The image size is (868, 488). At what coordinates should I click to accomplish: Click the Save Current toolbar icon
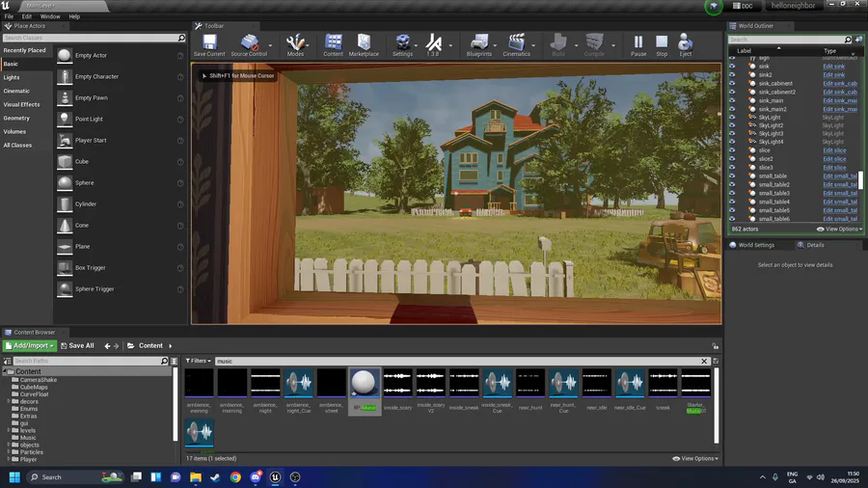(x=209, y=42)
